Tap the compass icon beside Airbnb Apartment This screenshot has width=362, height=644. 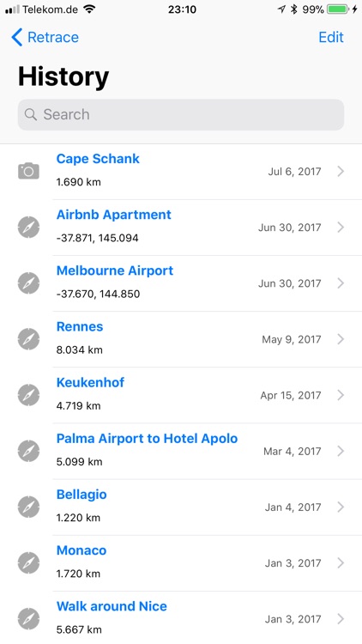[28, 228]
